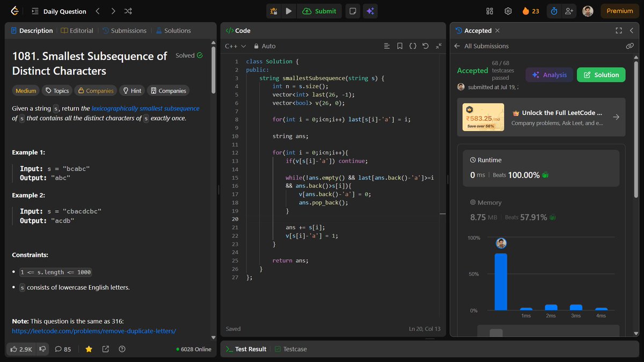
Task: Click the debug icon beside Run
Action: [274, 11]
